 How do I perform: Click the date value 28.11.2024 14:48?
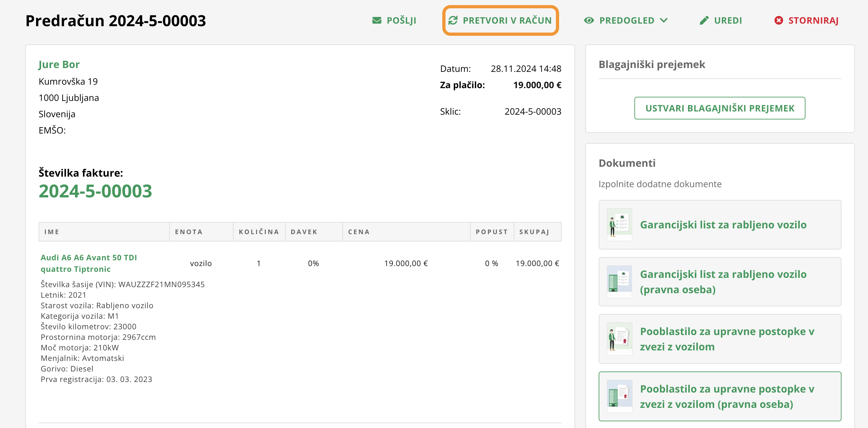tap(526, 69)
